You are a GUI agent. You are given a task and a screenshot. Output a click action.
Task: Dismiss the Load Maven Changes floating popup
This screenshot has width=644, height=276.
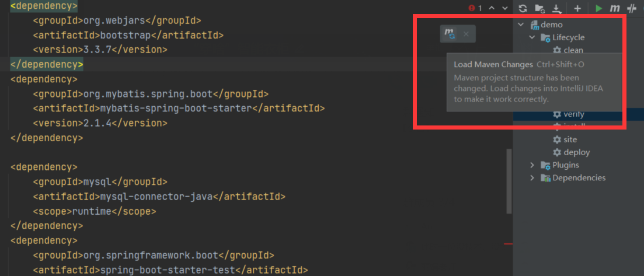466,34
